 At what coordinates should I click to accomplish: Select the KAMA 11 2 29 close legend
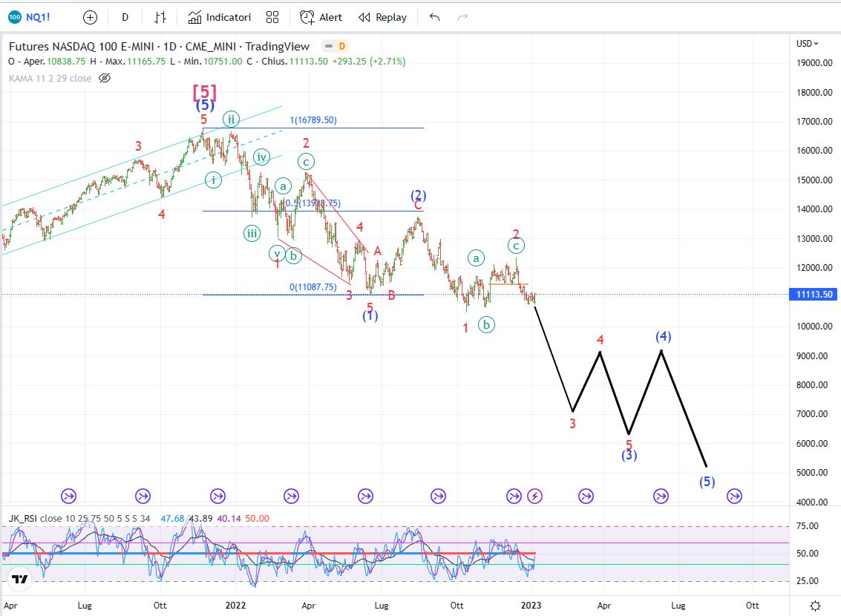pos(50,78)
